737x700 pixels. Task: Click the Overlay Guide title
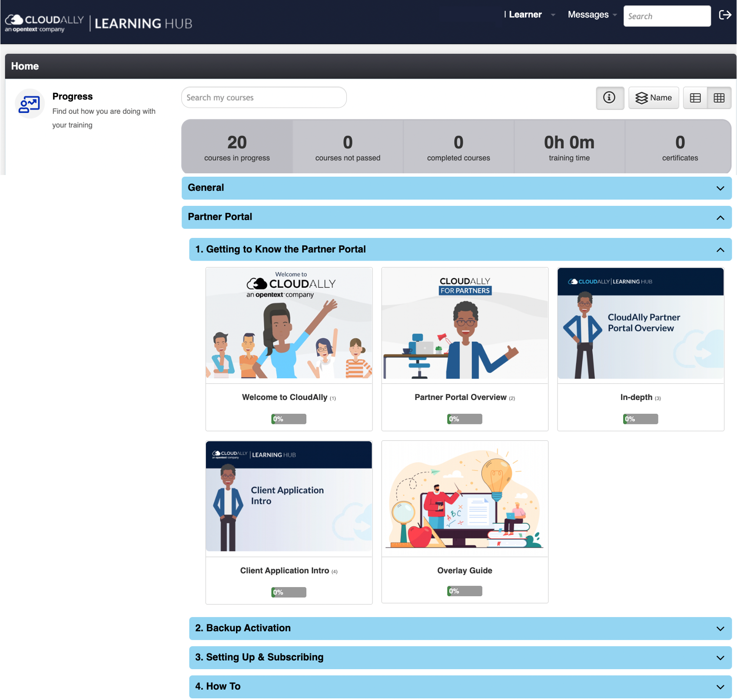point(465,571)
